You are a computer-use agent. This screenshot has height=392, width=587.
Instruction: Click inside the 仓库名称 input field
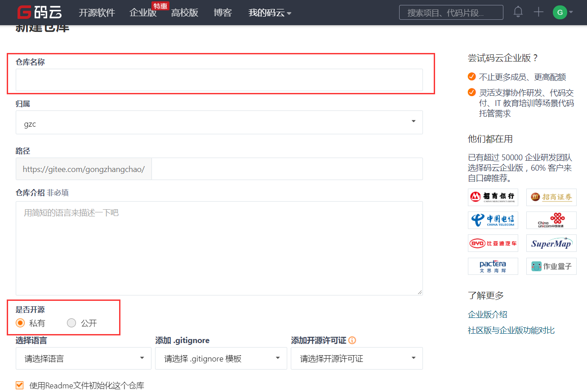[219, 80]
